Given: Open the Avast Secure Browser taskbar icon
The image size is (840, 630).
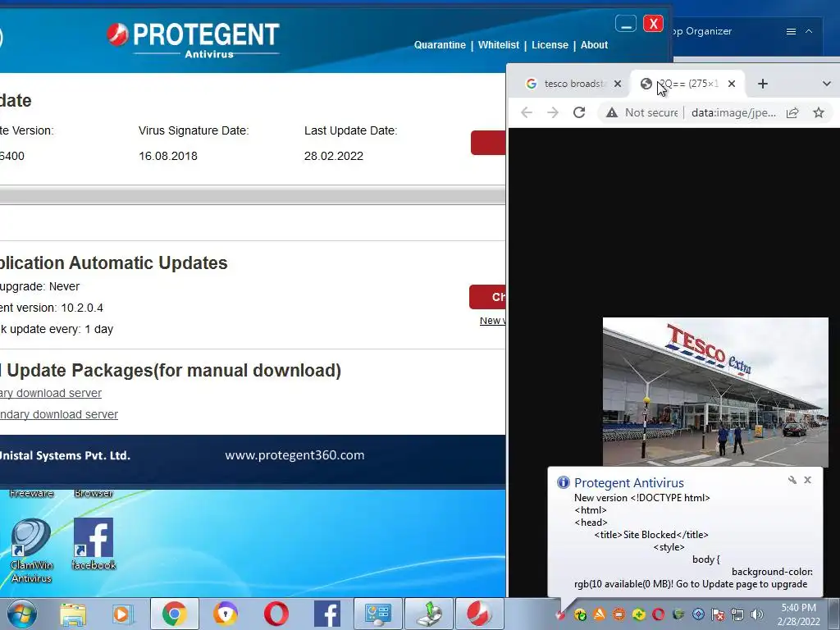Looking at the screenshot, I should (225, 614).
